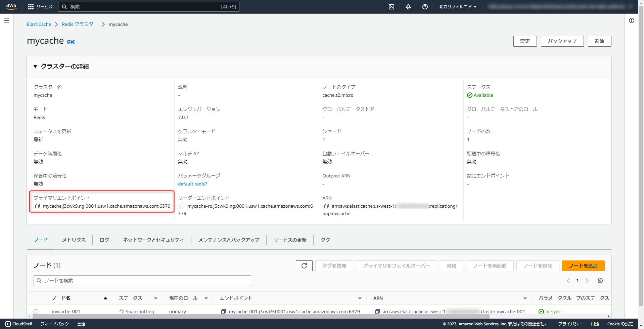Copy the mycache-001 node endpoint icon

224,312
